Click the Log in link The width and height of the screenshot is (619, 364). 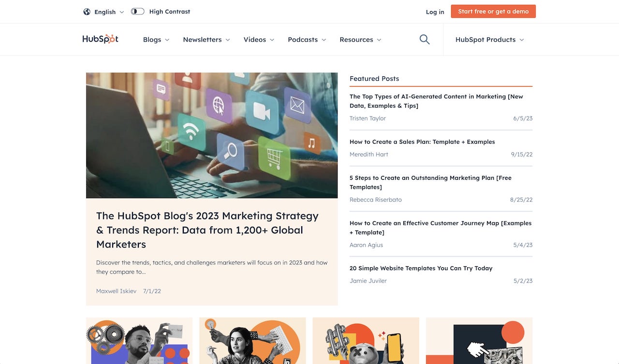point(435,12)
